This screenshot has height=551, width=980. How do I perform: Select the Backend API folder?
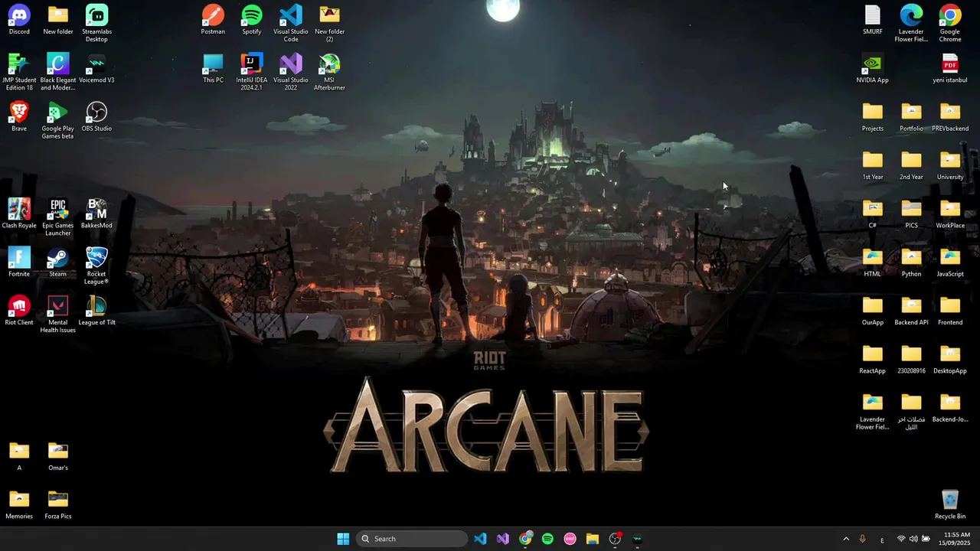point(911,311)
